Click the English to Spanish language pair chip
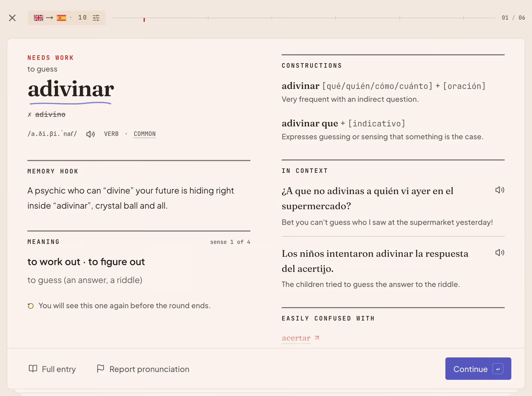 (66, 18)
